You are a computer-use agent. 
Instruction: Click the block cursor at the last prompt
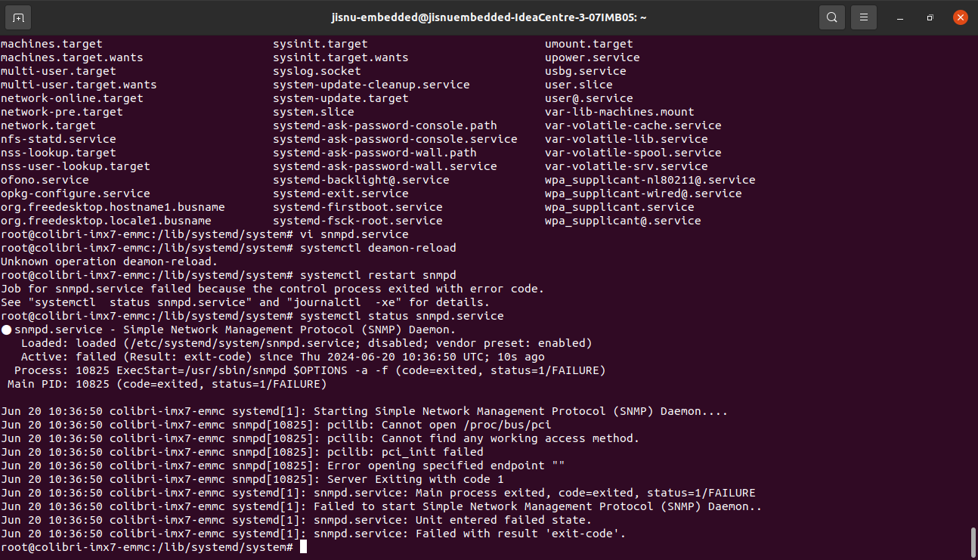[x=303, y=546]
